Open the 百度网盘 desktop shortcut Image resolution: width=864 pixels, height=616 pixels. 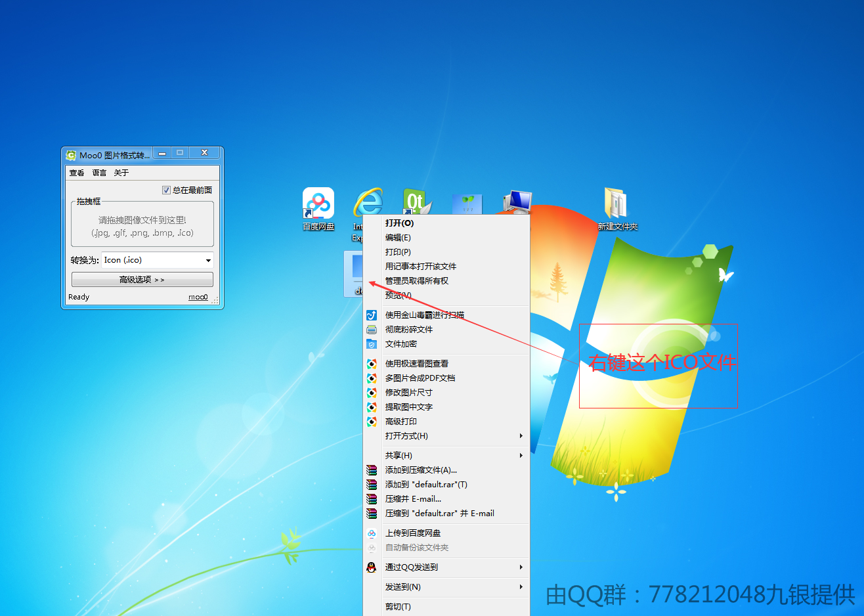(318, 208)
